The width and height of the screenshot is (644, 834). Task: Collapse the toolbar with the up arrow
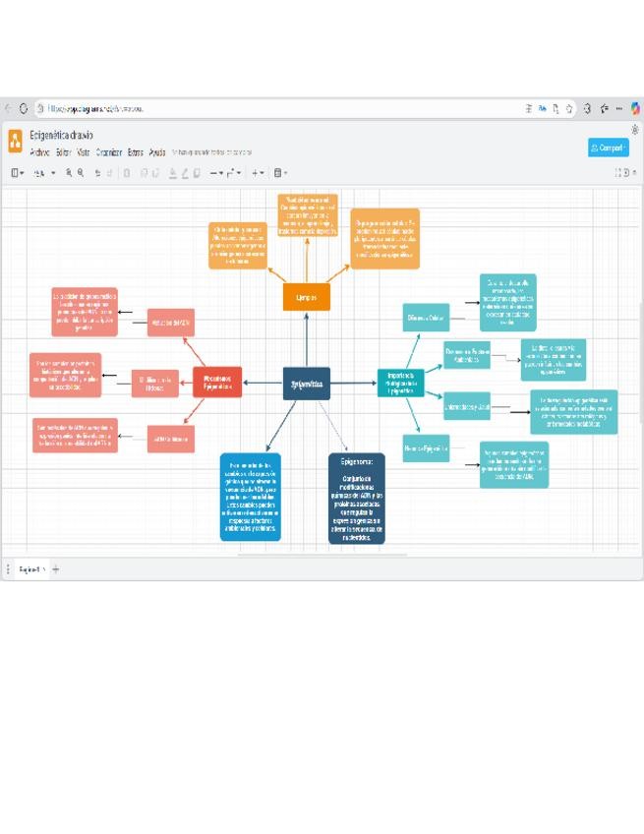point(634,173)
